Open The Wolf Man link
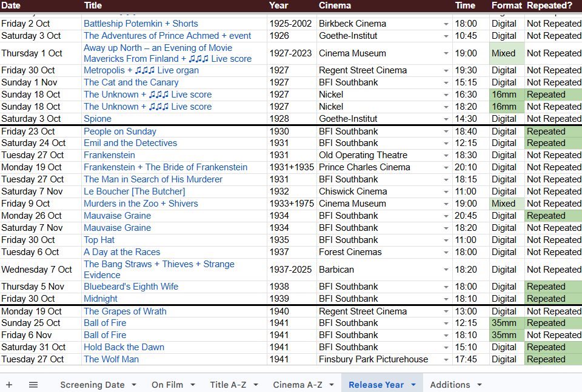Image resolution: width=582 pixels, height=392 pixels. pos(112,359)
